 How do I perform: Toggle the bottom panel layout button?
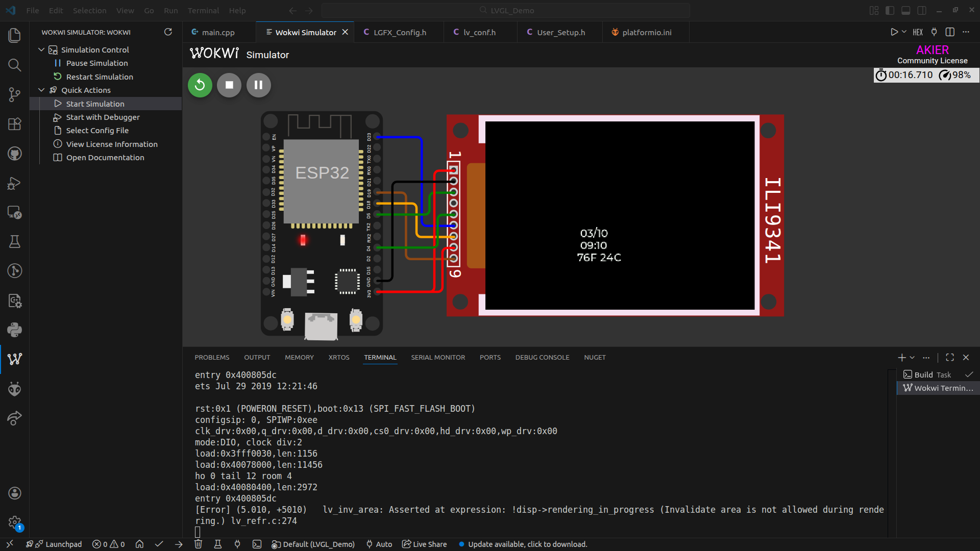click(906, 10)
